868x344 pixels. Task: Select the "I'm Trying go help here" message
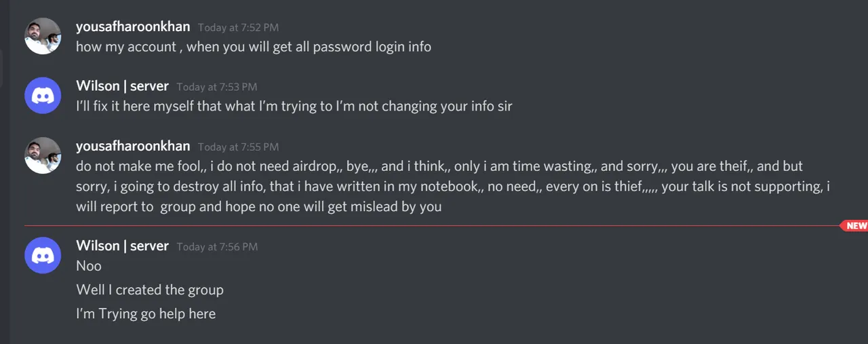[x=146, y=313]
